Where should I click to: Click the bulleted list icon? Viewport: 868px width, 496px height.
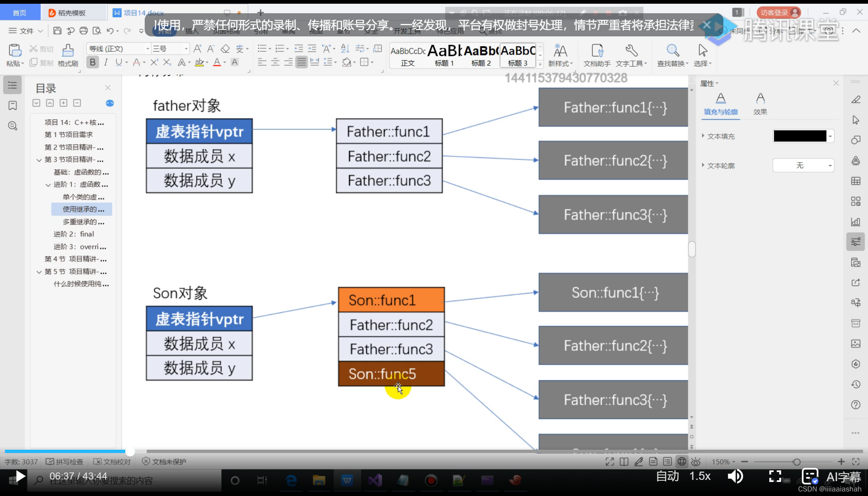pos(262,49)
